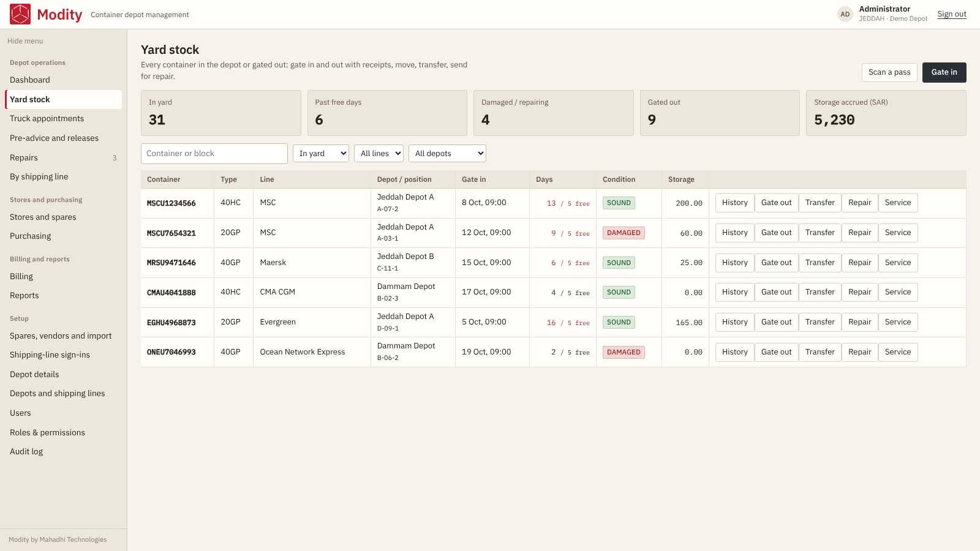Click the AD user avatar badge
Viewport: 980px width, 551px height.
click(845, 14)
